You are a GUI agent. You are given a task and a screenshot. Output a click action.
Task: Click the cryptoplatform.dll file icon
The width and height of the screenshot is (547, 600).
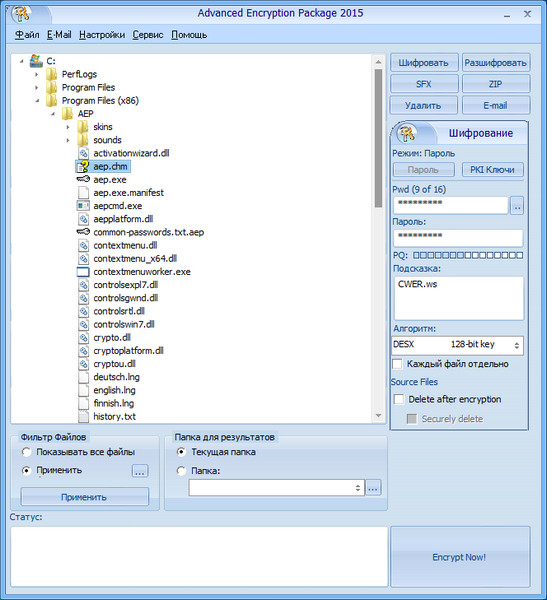pyautogui.click(x=83, y=351)
